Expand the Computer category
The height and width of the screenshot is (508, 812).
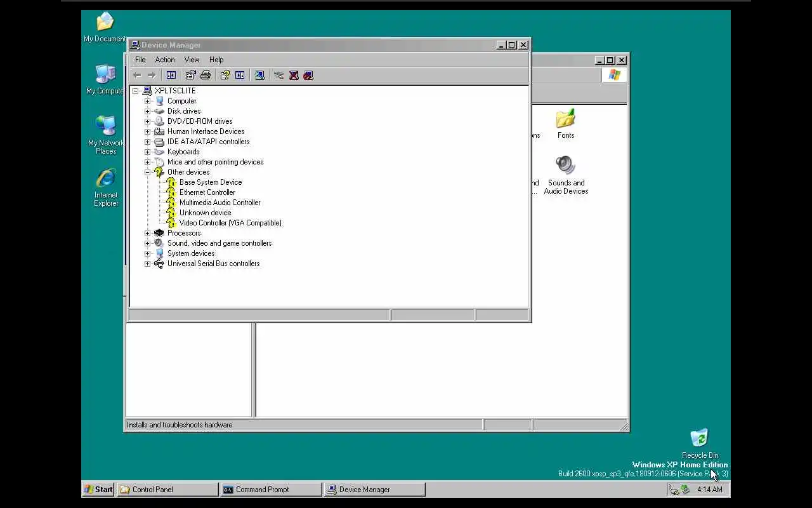pyautogui.click(x=148, y=101)
